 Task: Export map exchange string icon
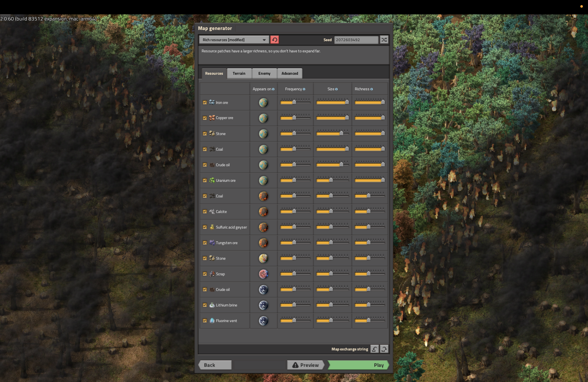[x=384, y=349]
